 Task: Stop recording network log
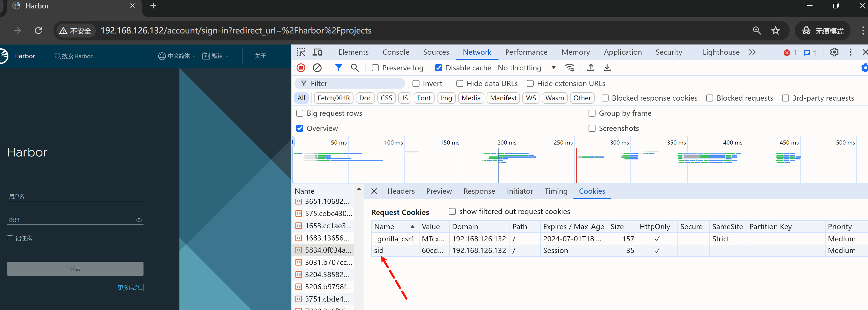[x=301, y=68]
